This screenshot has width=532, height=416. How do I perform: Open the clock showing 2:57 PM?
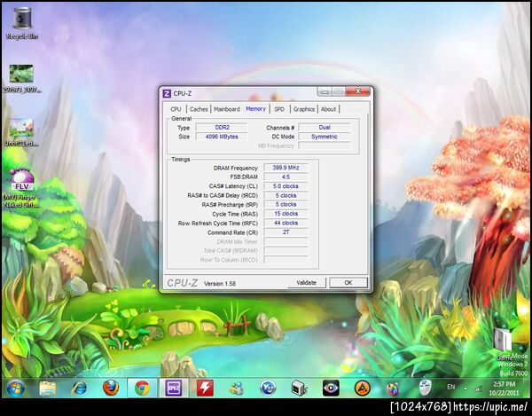coord(504,389)
